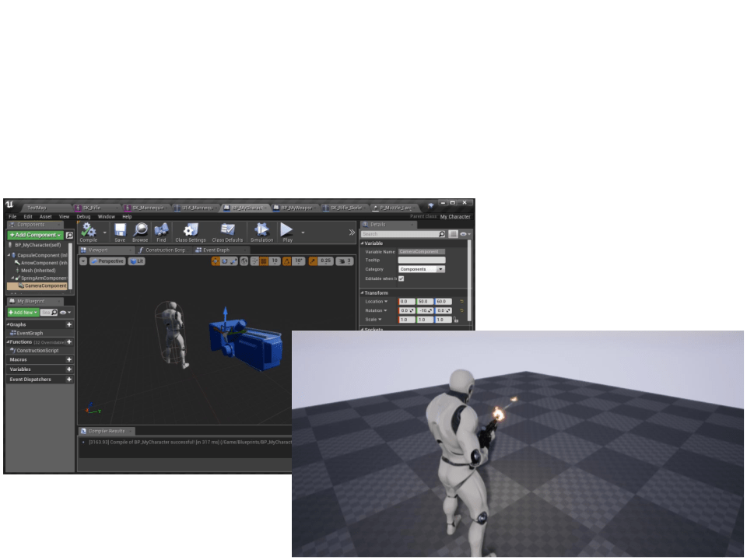Collapse the Transform section in Details
Image resolution: width=747 pixels, height=560 pixels.
363,293
